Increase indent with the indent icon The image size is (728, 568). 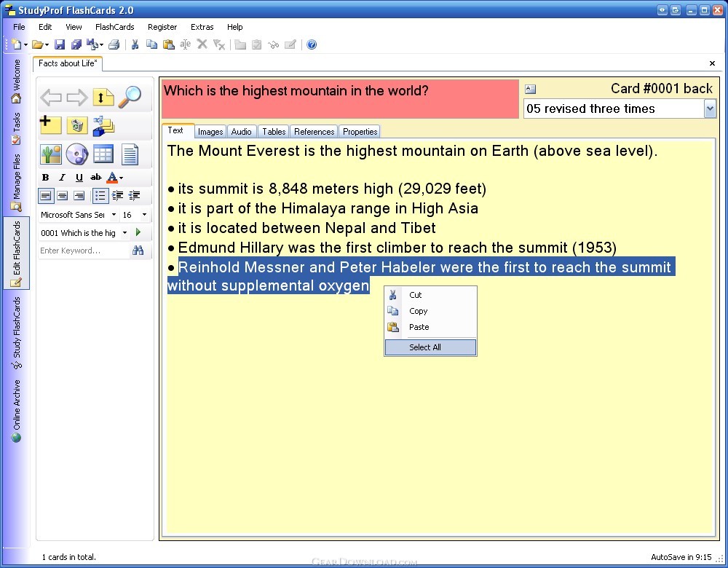(117, 196)
